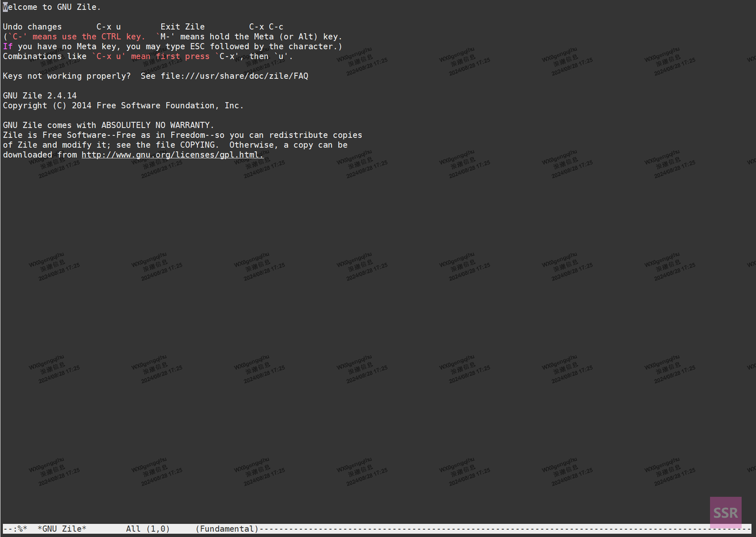The height and width of the screenshot is (537, 756).
Task: Click the word COPYING in the notice
Action: (x=198, y=144)
